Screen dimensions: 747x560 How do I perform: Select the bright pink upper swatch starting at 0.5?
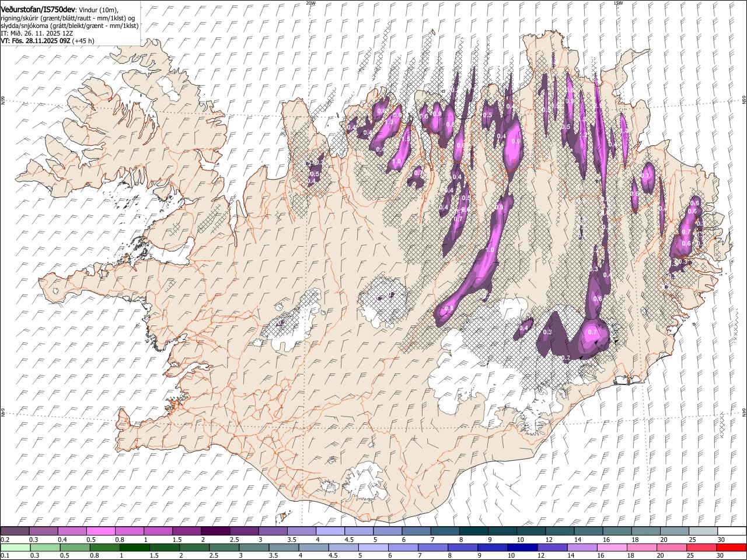tap(100, 531)
